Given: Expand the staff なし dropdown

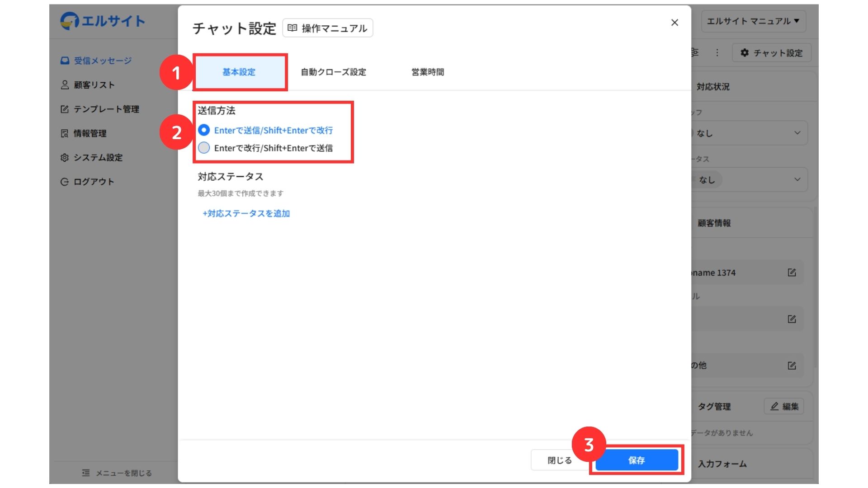Looking at the screenshot, I should pos(797,133).
